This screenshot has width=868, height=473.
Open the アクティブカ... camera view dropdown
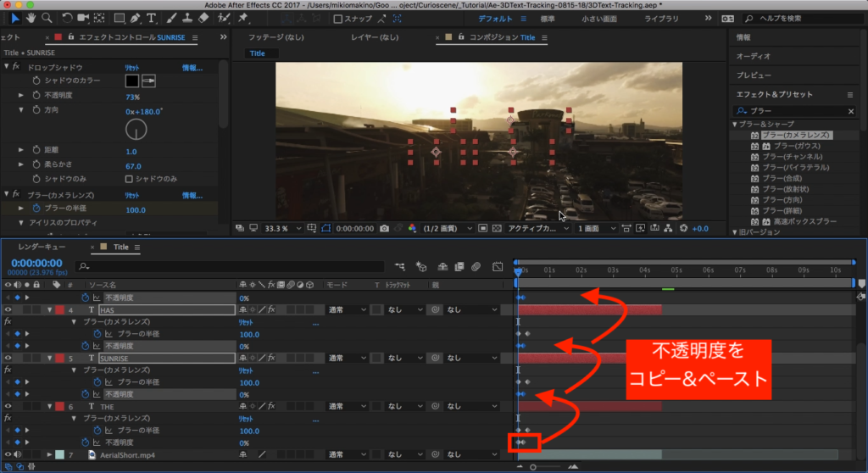point(538,228)
